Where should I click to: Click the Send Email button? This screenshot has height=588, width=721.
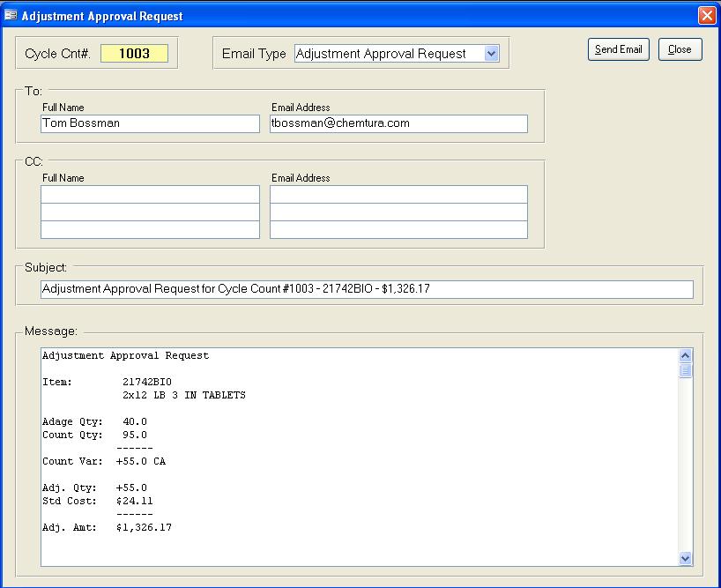point(619,49)
